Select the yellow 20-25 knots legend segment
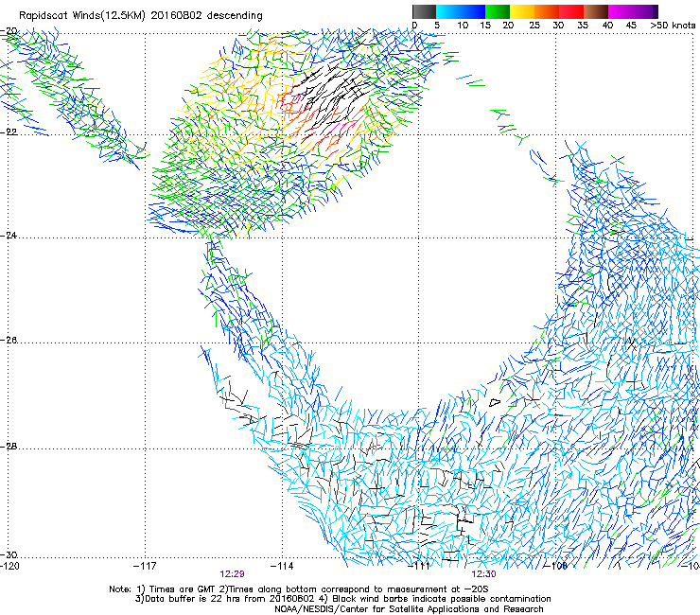 522,11
